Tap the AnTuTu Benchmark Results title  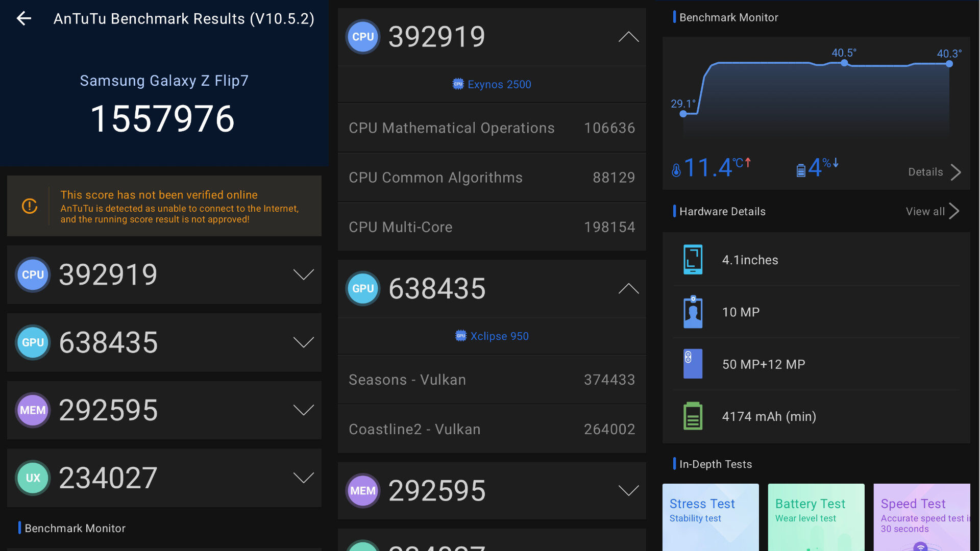184,19
